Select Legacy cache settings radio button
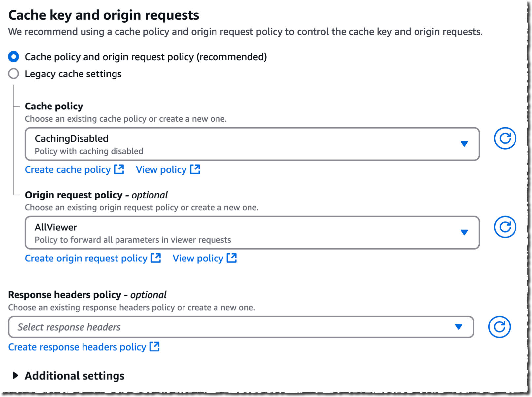 coord(14,74)
